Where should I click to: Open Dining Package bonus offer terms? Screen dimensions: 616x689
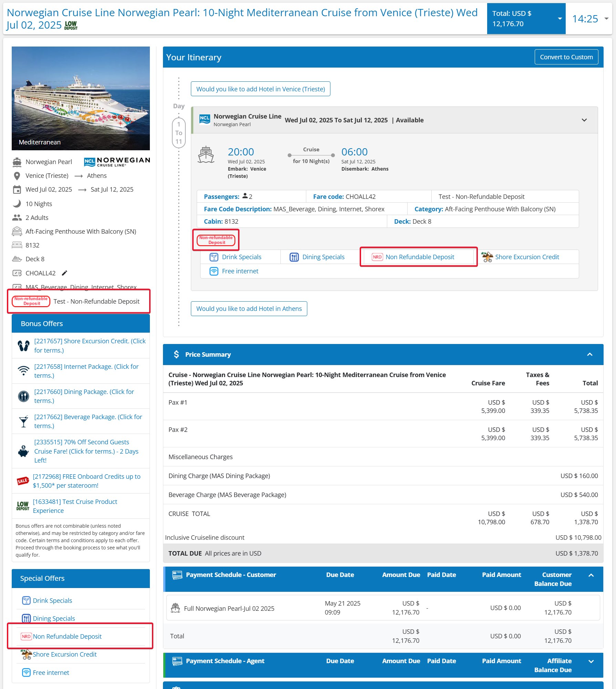(84, 396)
